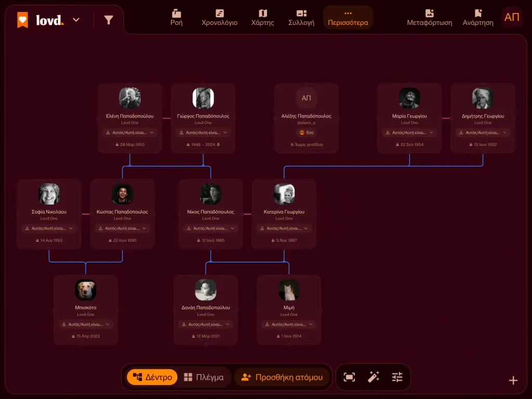
Task: Select Γιώργος Παπαδόπουλος portrait
Action: (203, 98)
